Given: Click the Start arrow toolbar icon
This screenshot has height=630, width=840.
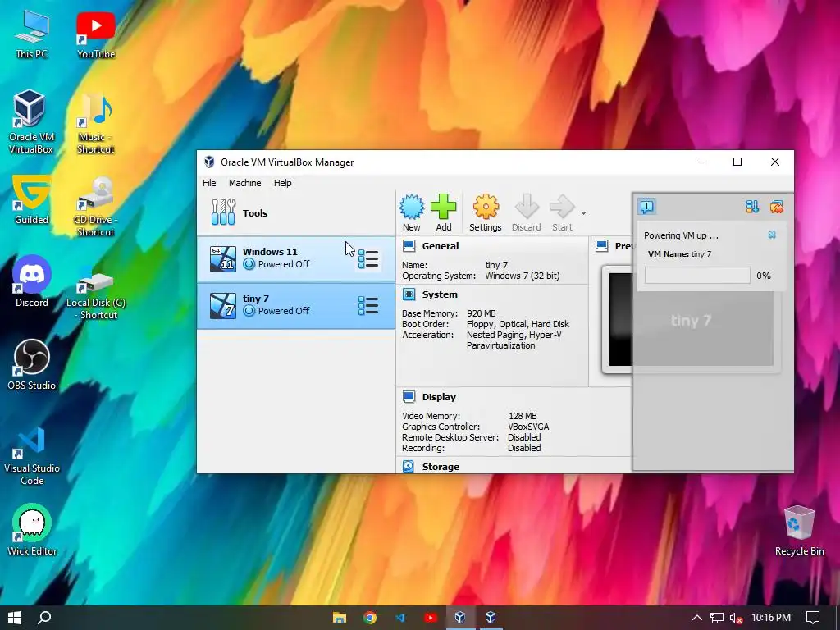Looking at the screenshot, I should coord(562,212).
